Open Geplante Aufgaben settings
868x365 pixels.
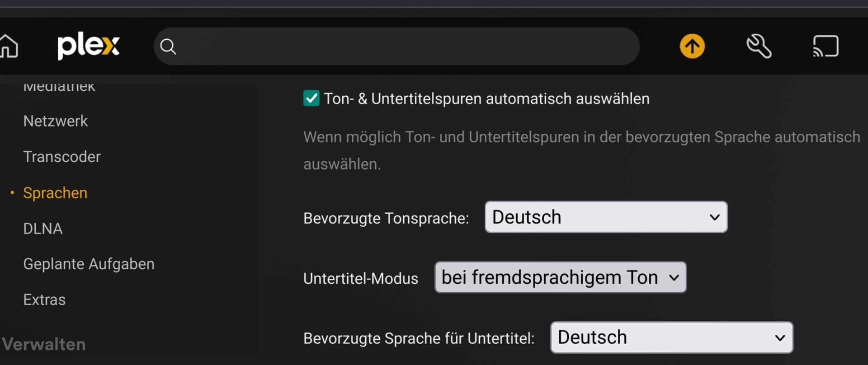(89, 264)
